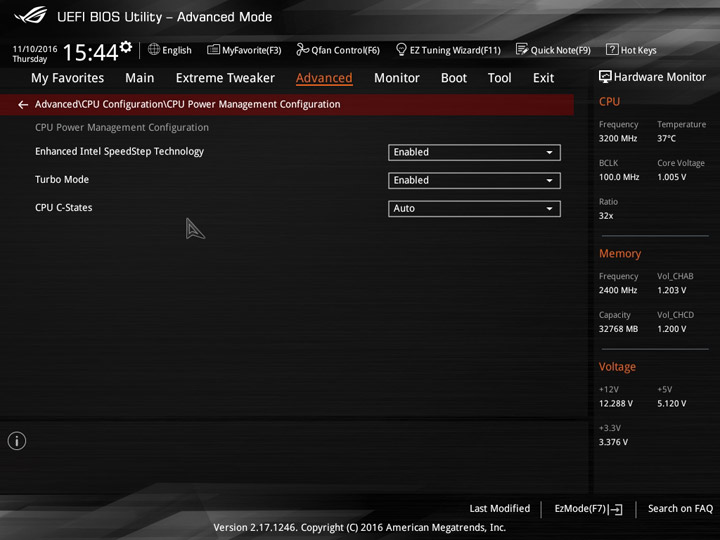Click Last Modified button
Viewport: 720px width, 540px height.
pos(500,508)
